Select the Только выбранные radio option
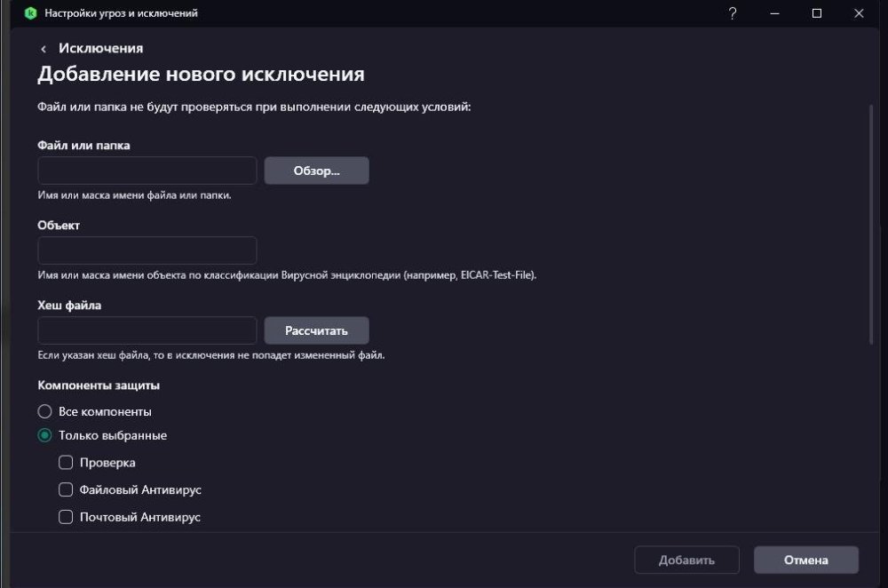The height and width of the screenshot is (588, 888). click(x=45, y=436)
